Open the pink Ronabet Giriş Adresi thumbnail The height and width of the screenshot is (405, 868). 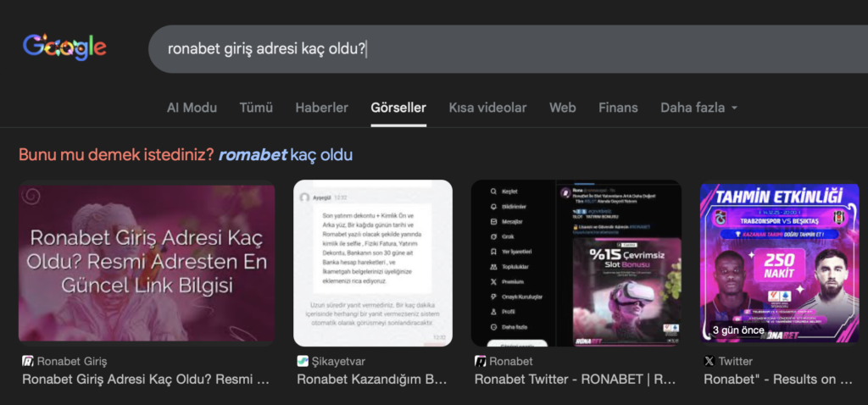pos(147,263)
